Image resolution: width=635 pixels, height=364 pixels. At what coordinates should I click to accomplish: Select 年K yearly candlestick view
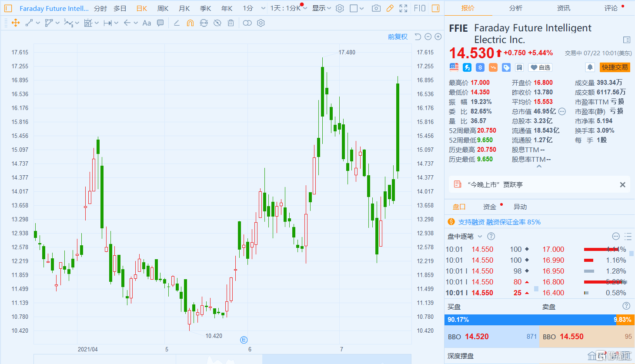(x=227, y=8)
